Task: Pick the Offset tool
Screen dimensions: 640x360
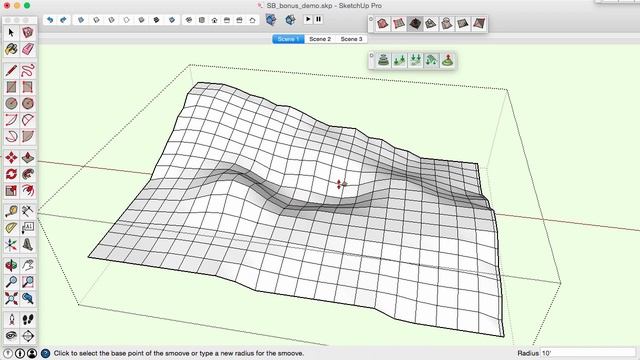Action: coord(27,191)
